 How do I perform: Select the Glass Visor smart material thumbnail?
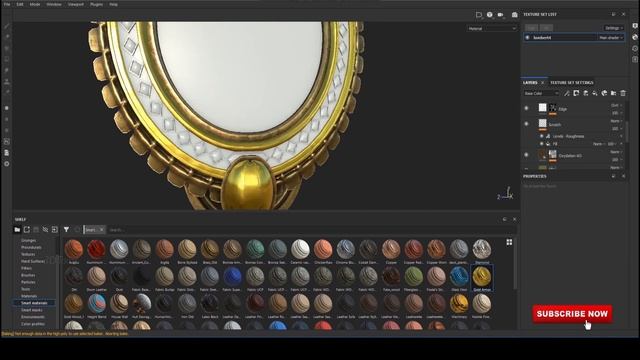click(459, 278)
